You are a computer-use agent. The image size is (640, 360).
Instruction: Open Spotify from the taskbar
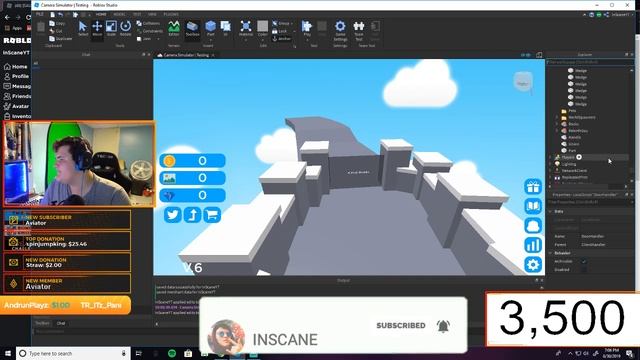point(172,353)
